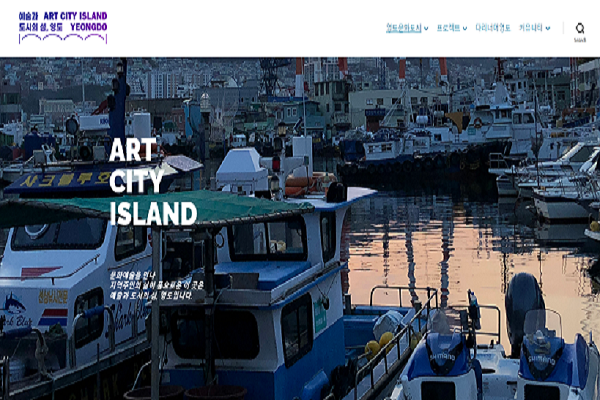
Task: Expand the 프로젝트 menu chevron
Action: click(465, 28)
